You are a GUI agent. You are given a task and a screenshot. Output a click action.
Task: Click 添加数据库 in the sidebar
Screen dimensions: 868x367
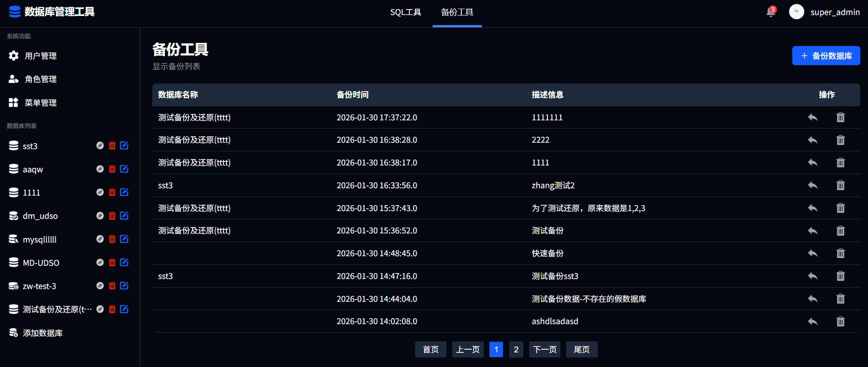[x=42, y=333]
